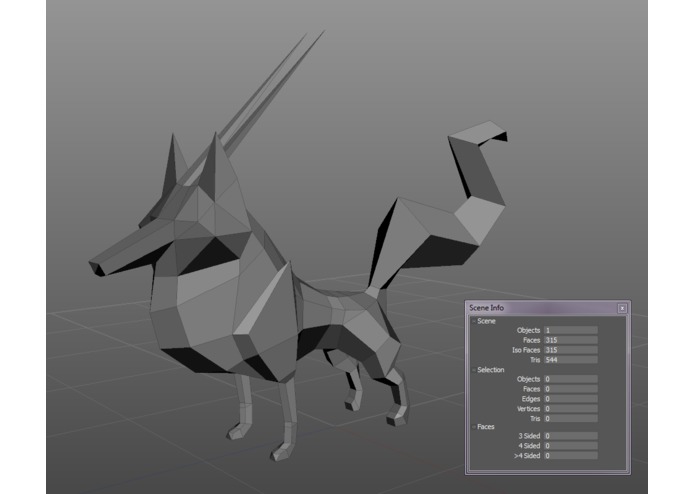The image size is (695, 494).
Task: Click the Scene Tris value field showing 544
Action: (x=570, y=360)
